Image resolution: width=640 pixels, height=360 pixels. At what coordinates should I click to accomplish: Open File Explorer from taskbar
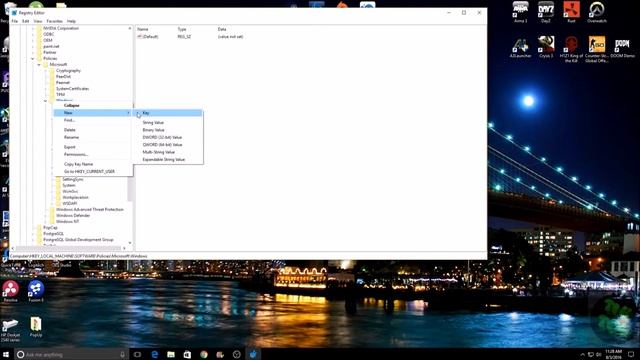[171, 354]
